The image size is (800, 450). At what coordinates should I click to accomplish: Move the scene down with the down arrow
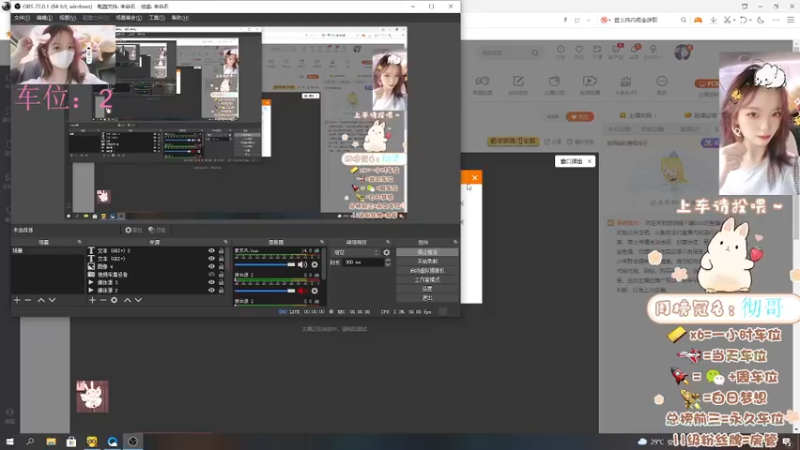click(52, 300)
